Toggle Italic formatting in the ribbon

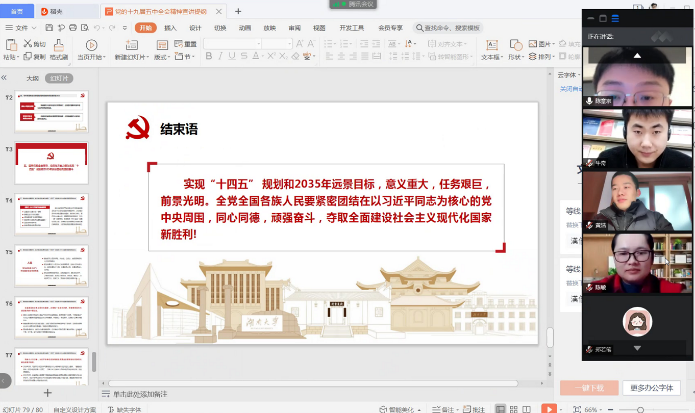click(221, 57)
